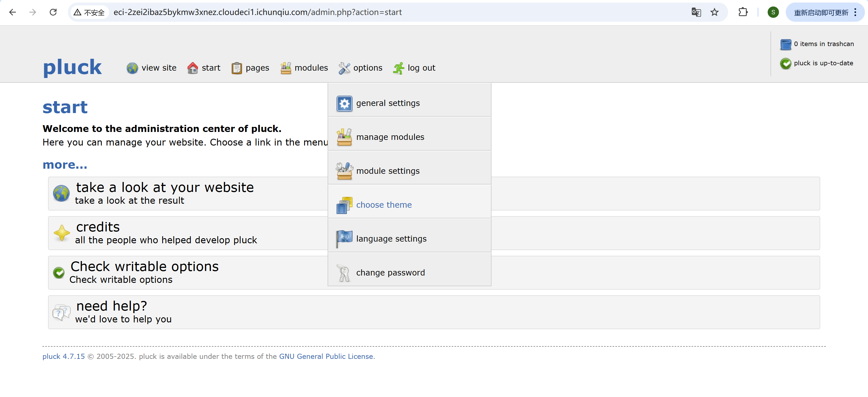The image size is (868, 397).
Task: Open Check writable options heading link
Action: 144,267
